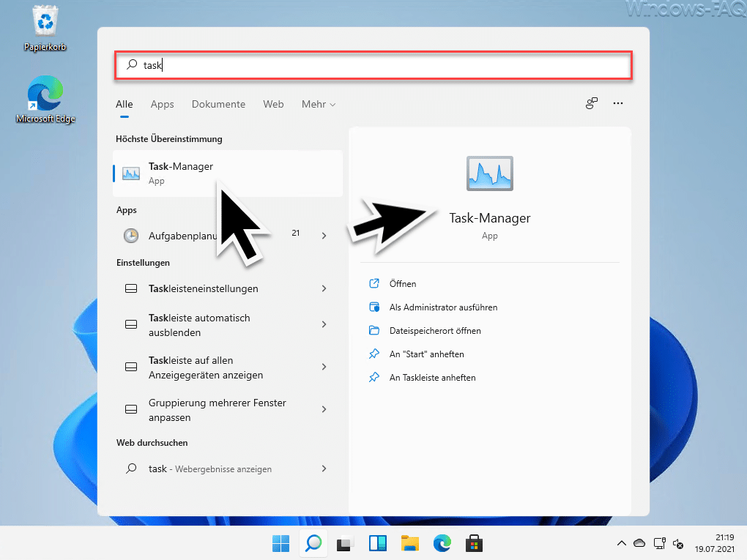Open Microsoft Edge desktop shortcut
747x560 pixels.
45,99
